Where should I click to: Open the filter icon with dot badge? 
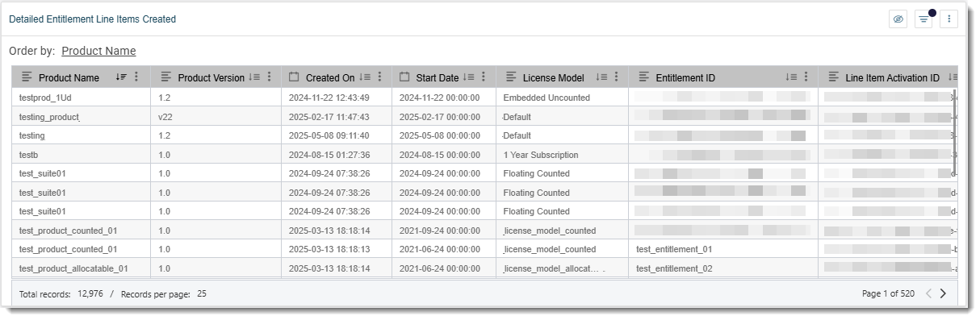point(923,19)
